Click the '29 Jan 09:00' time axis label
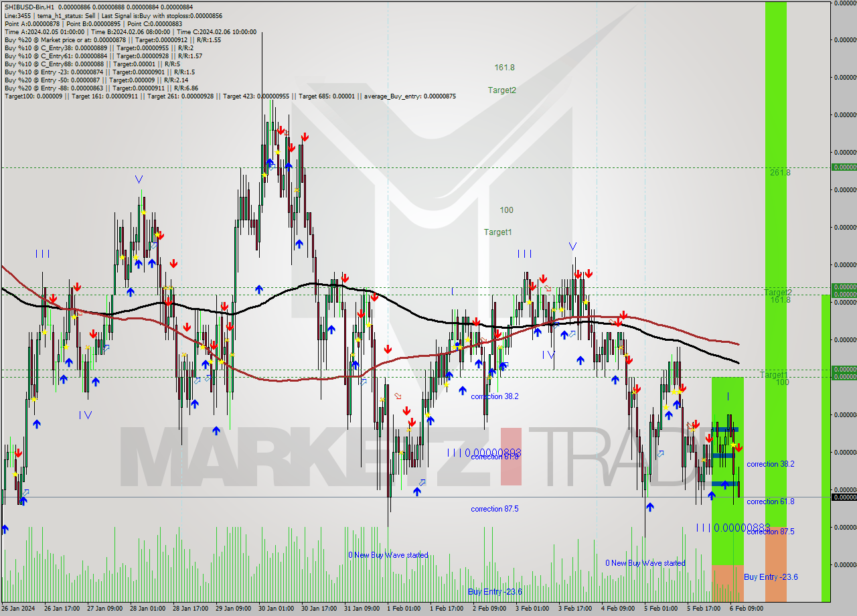Image resolution: width=857 pixels, height=616 pixels. click(234, 609)
